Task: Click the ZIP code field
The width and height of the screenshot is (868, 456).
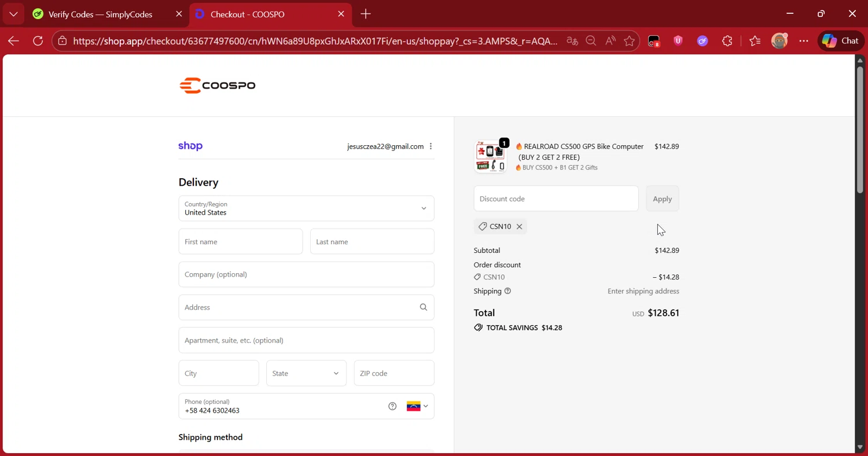Action: pos(394,373)
